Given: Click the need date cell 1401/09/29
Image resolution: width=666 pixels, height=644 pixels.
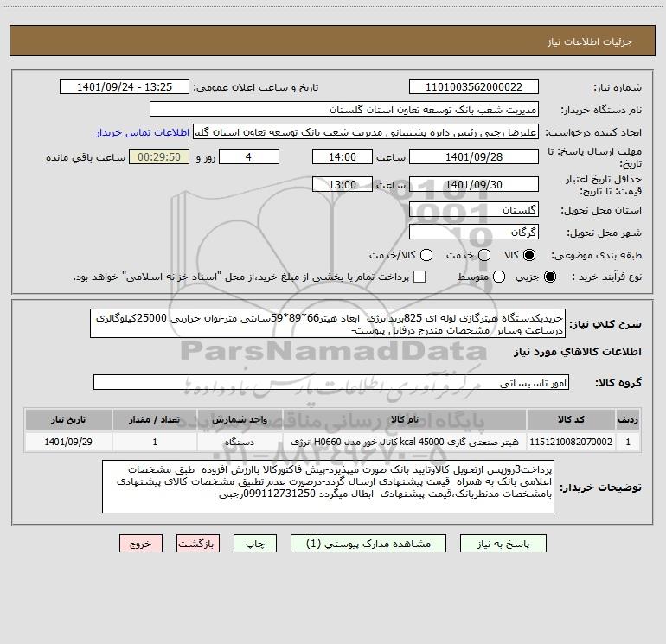Looking at the screenshot, I should pos(68,442).
